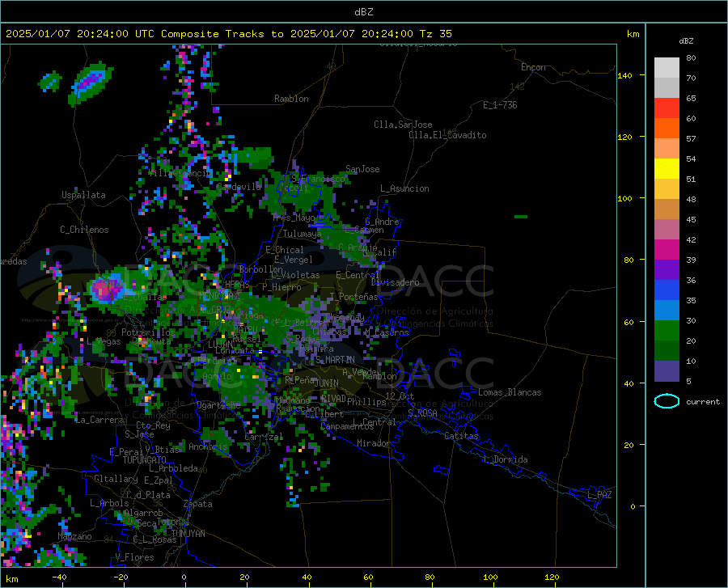Select the JUNIN label
The width and height of the screenshot is (728, 588).
326,383
